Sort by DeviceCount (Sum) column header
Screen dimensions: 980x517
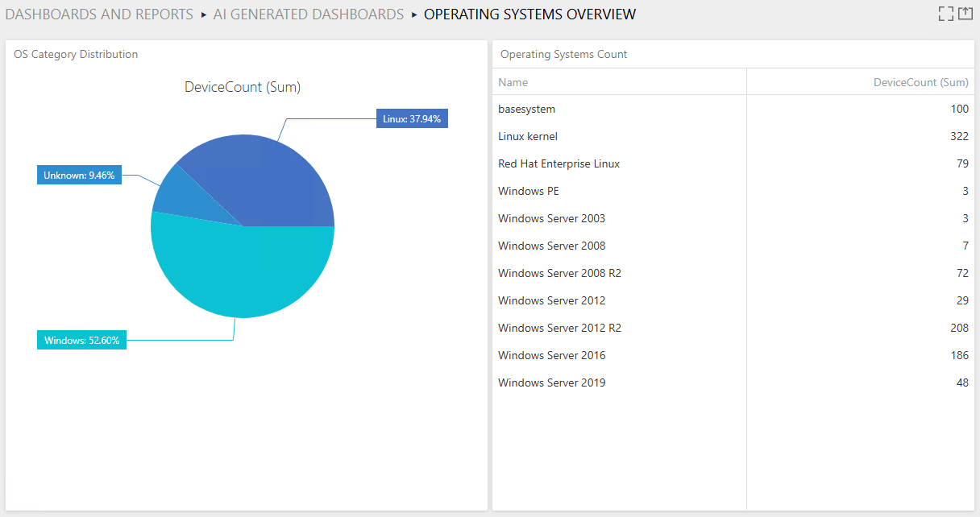coord(920,82)
